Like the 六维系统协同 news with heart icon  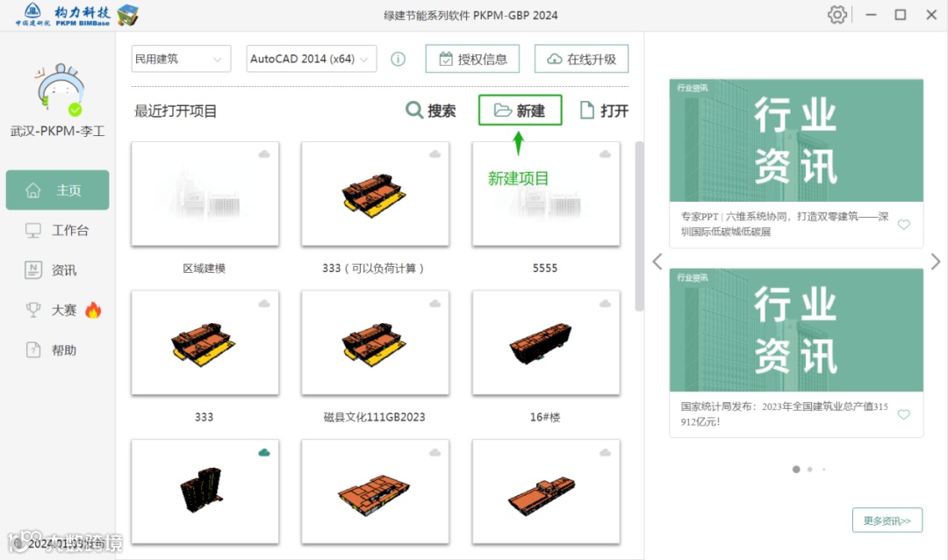click(904, 225)
